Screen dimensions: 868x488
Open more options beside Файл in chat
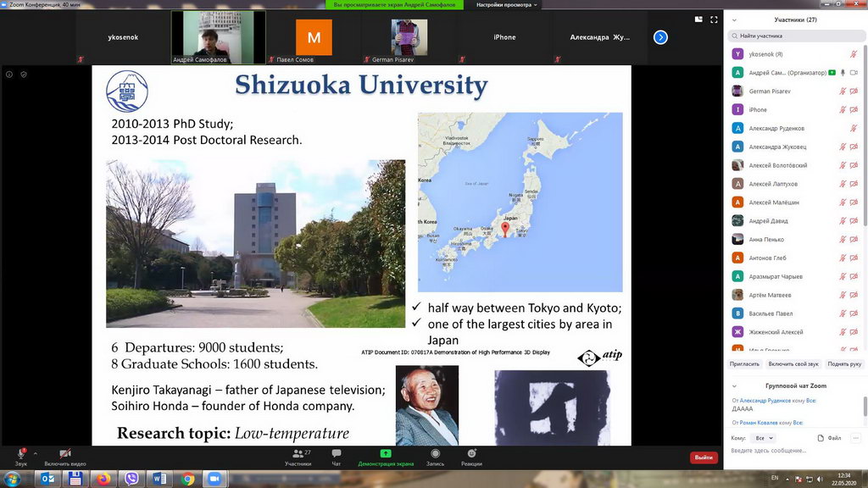856,438
